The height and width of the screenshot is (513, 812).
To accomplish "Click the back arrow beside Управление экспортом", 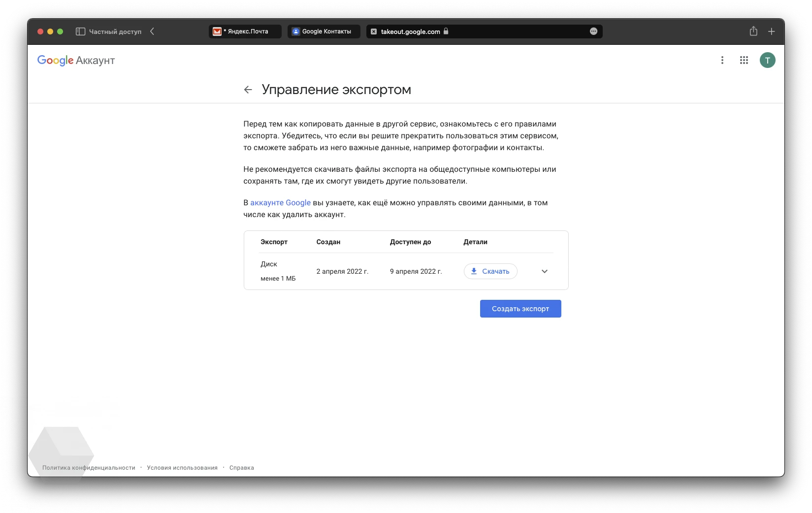I will [x=248, y=90].
